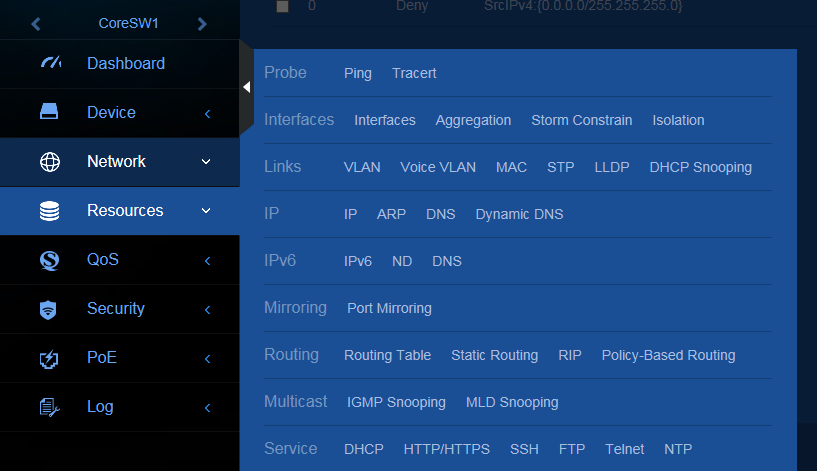Viewport: 817px width, 471px height.
Task: Tick the checkbox in the Deny rule row
Action: [x=282, y=6]
